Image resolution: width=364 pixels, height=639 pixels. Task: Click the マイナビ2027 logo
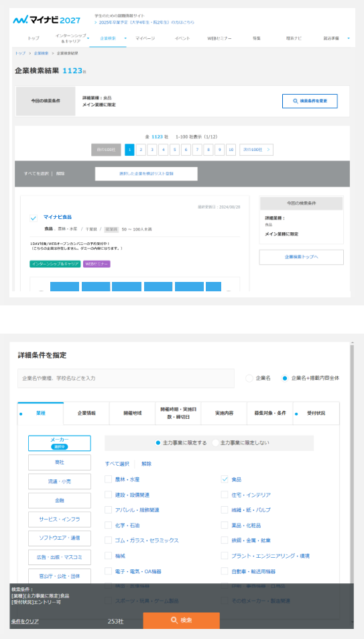(x=46, y=19)
